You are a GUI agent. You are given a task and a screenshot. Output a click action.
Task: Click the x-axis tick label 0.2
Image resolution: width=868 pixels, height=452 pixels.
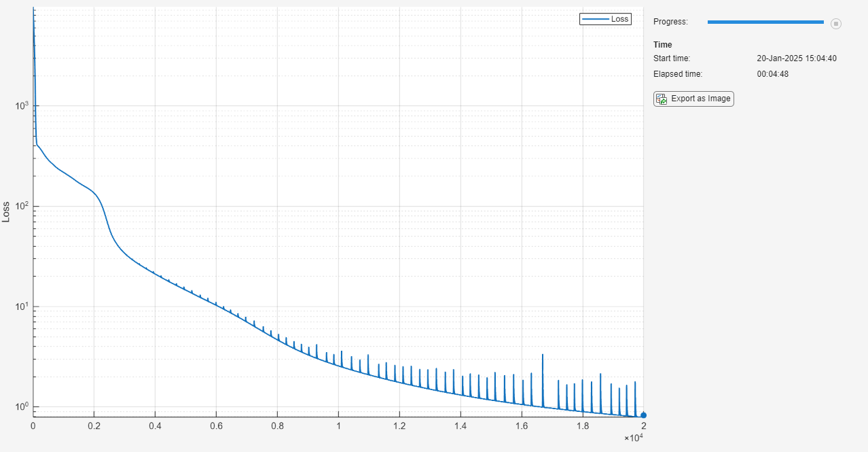(94, 426)
